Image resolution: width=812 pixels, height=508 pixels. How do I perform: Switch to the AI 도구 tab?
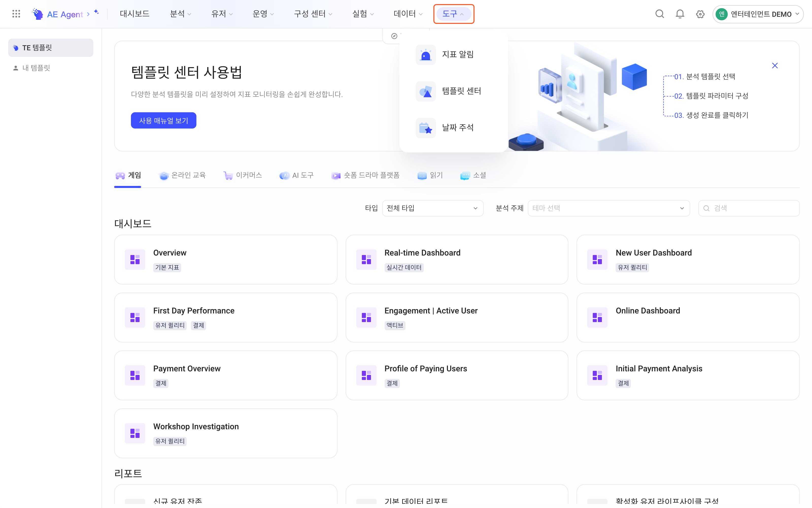[x=297, y=175]
